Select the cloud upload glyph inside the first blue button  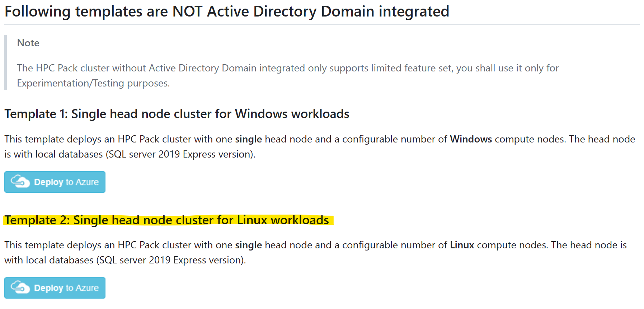pyautogui.click(x=20, y=182)
